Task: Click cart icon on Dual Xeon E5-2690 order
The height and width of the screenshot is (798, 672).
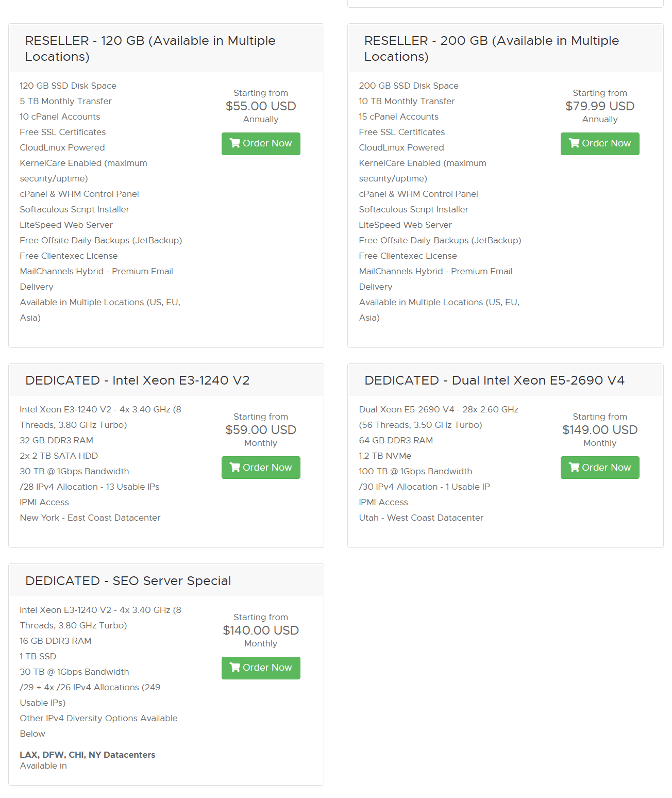Action: coord(574,468)
